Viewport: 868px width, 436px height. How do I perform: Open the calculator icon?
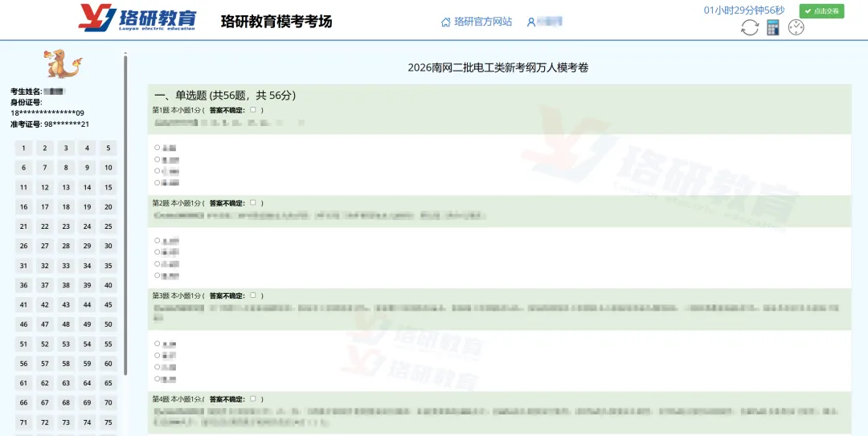coord(773,27)
